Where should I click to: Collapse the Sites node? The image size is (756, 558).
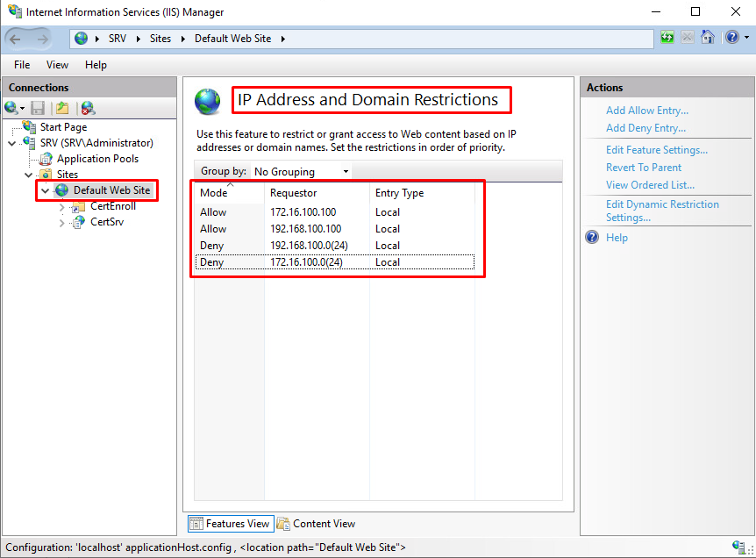pyautogui.click(x=28, y=175)
